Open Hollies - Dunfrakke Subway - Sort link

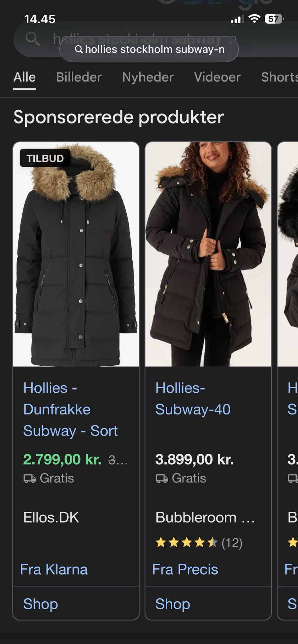(x=70, y=409)
